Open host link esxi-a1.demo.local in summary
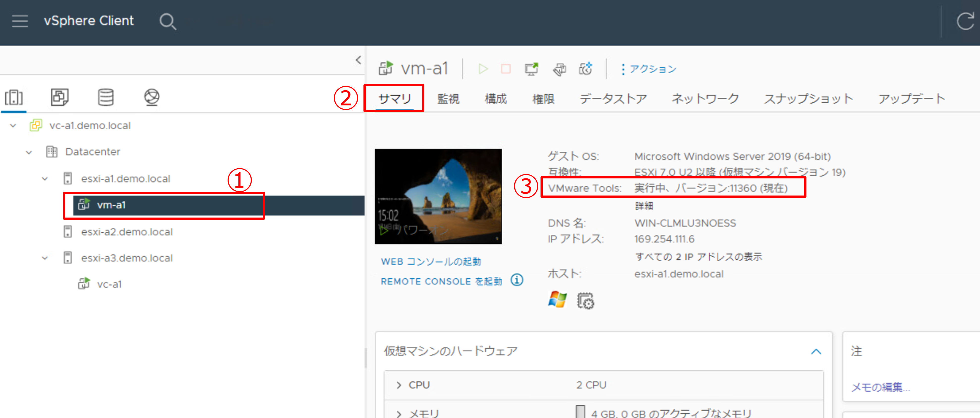 679,274
